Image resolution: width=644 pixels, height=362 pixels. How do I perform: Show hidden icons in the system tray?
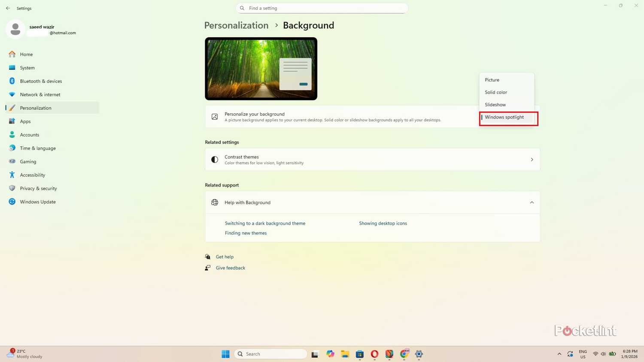559,354
